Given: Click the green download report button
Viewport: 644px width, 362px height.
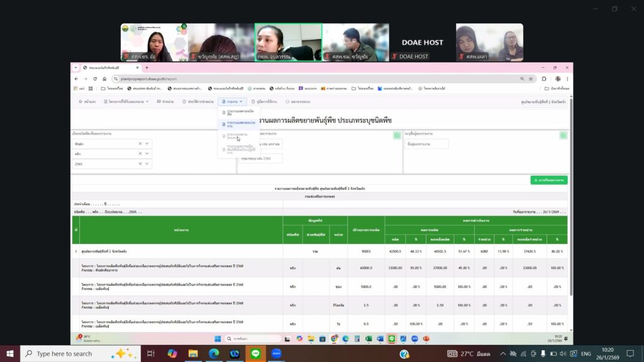Looking at the screenshot, I should point(548,180).
